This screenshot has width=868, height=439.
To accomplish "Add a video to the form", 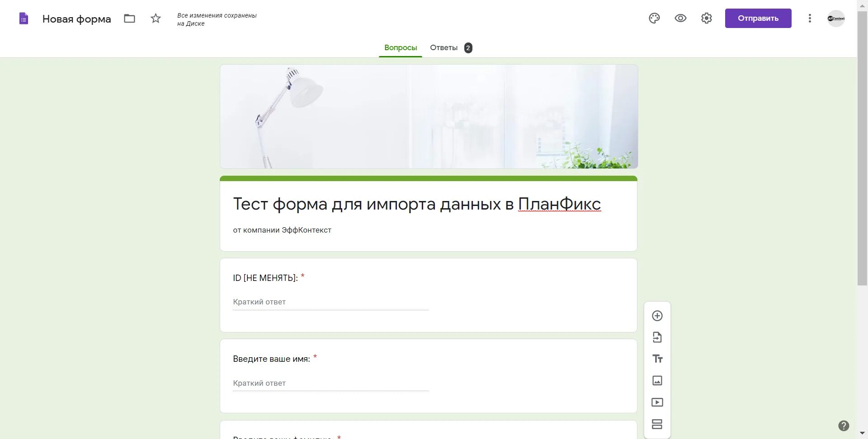I will [657, 402].
